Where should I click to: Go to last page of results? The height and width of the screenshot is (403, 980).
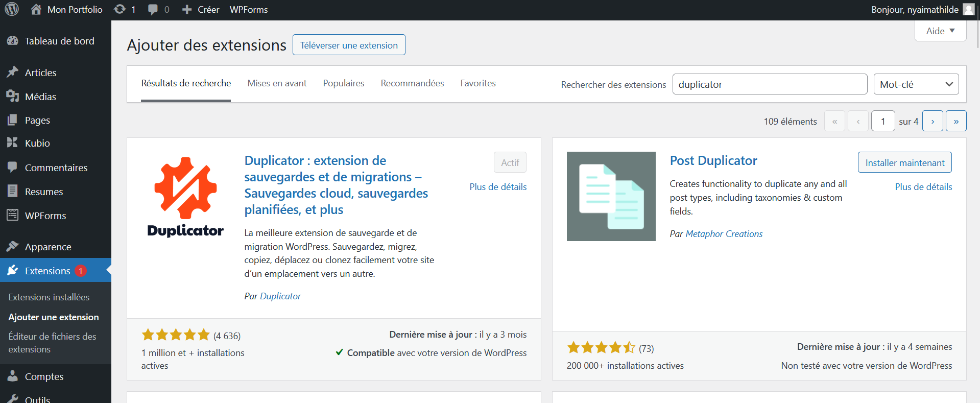[x=956, y=121]
